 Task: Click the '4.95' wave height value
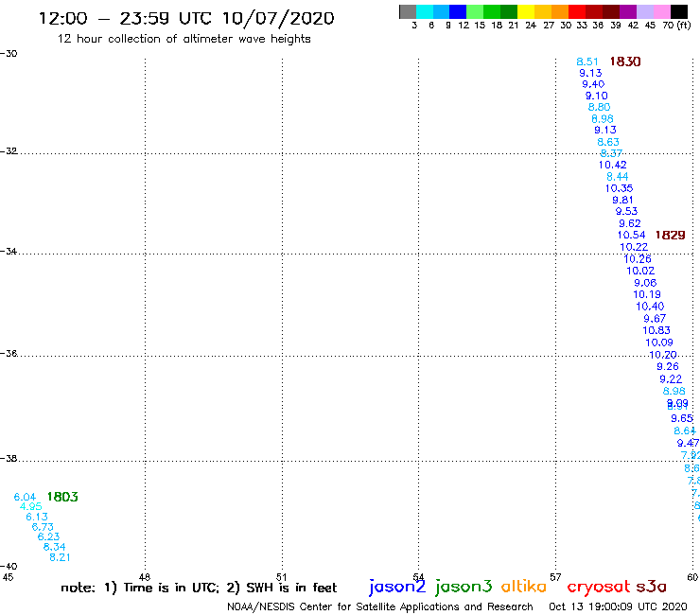click(x=31, y=506)
